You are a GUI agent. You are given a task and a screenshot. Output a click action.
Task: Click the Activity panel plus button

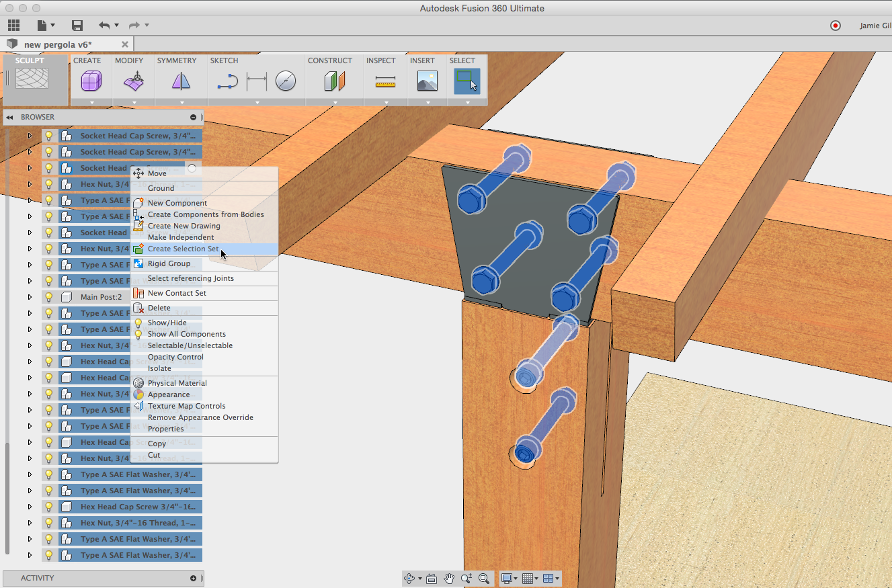click(194, 578)
